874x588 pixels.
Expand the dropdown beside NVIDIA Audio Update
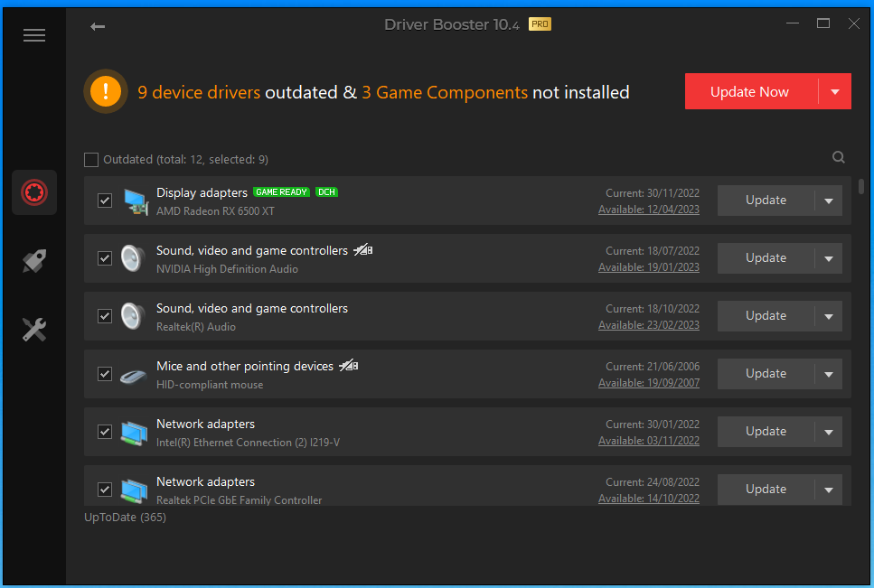pos(829,258)
